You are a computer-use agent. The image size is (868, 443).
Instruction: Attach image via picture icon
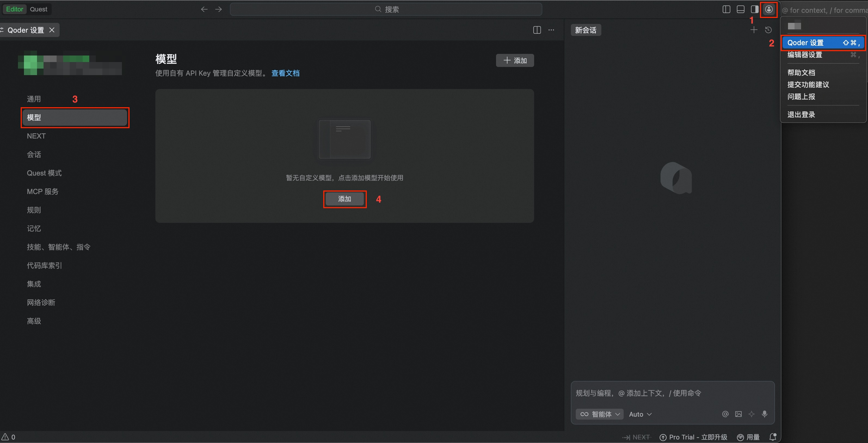[738, 414]
